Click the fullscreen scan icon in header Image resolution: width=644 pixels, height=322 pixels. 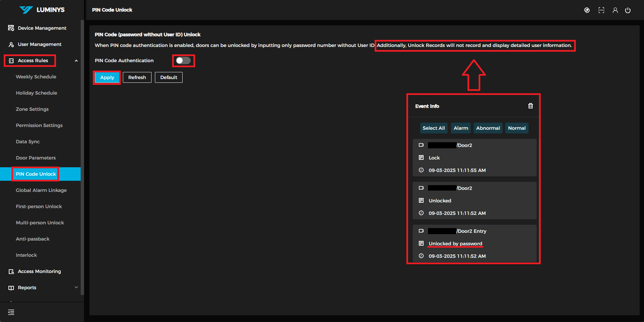pyautogui.click(x=601, y=10)
